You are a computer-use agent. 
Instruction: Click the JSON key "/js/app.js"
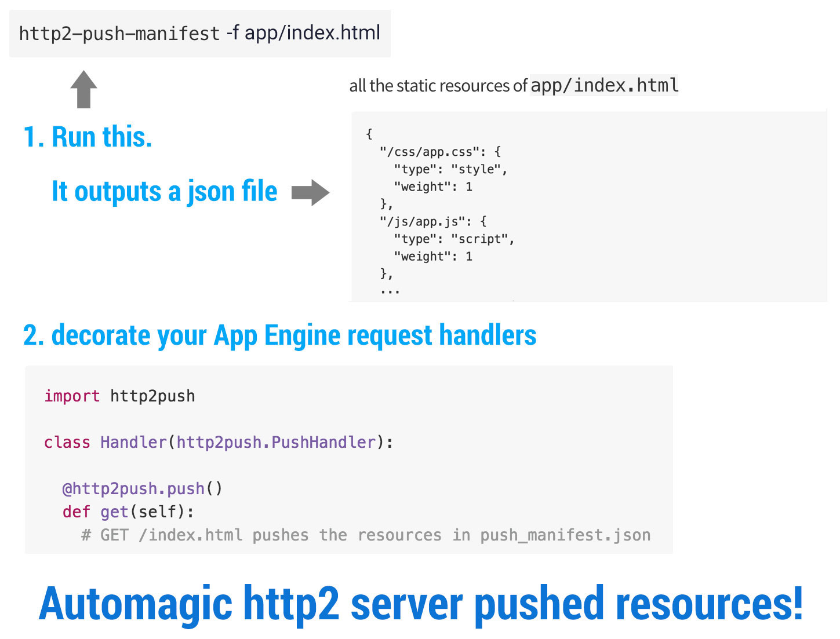pyautogui.click(x=422, y=221)
